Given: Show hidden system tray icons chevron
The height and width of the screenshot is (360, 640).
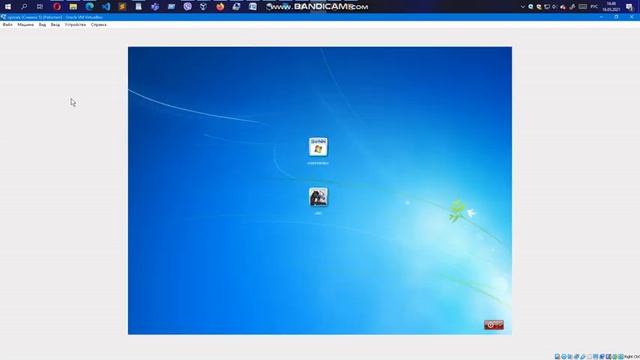Looking at the screenshot, I should pos(522,7).
